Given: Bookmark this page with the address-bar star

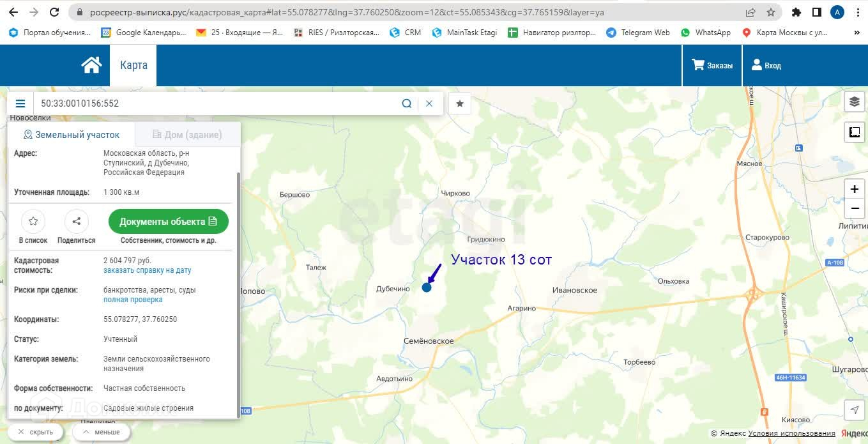Looking at the screenshot, I should pos(771,12).
